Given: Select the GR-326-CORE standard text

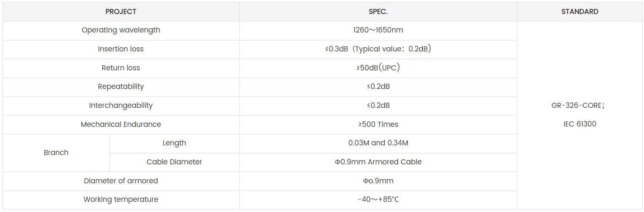Looking at the screenshot, I should tap(577, 106).
